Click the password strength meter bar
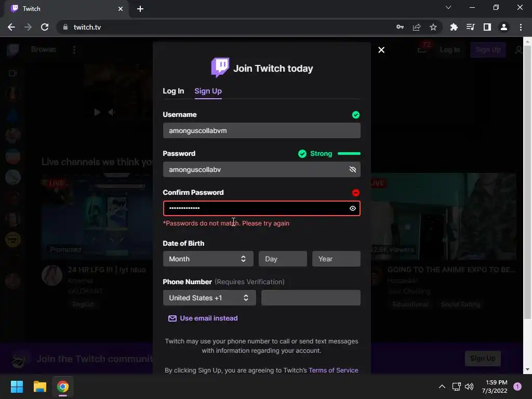 (349, 154)
